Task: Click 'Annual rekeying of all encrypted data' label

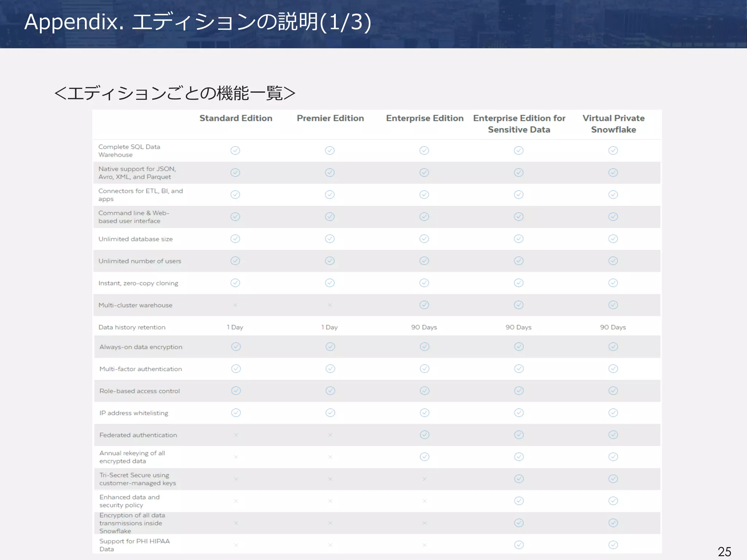Action: (132, 457)
